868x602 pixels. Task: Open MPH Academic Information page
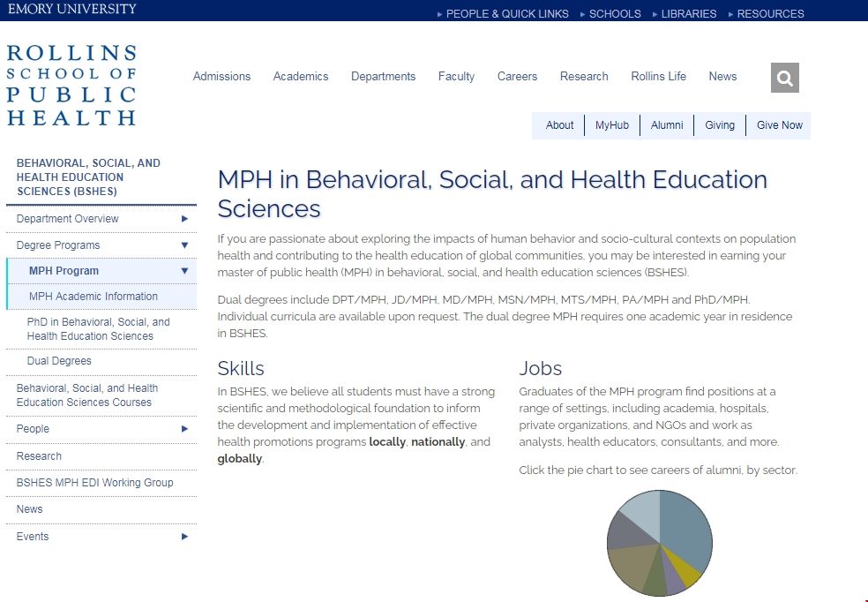pos(94,297)
